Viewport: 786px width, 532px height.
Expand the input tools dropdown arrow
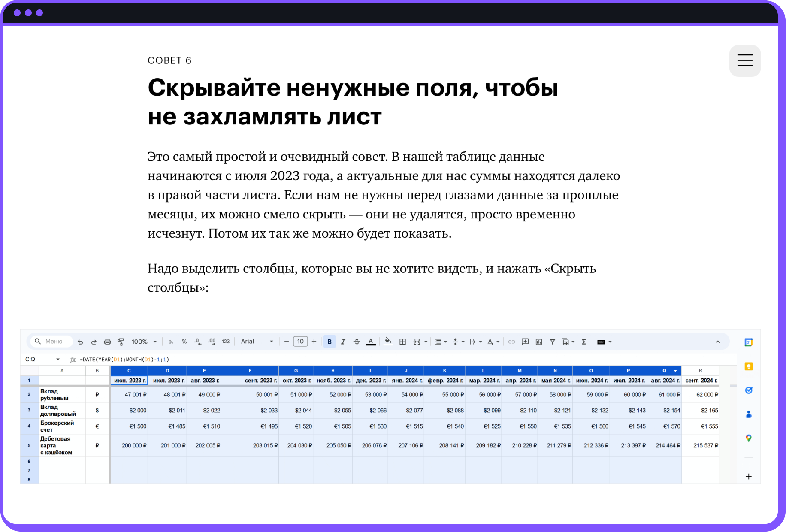click(x=610, y=342)
